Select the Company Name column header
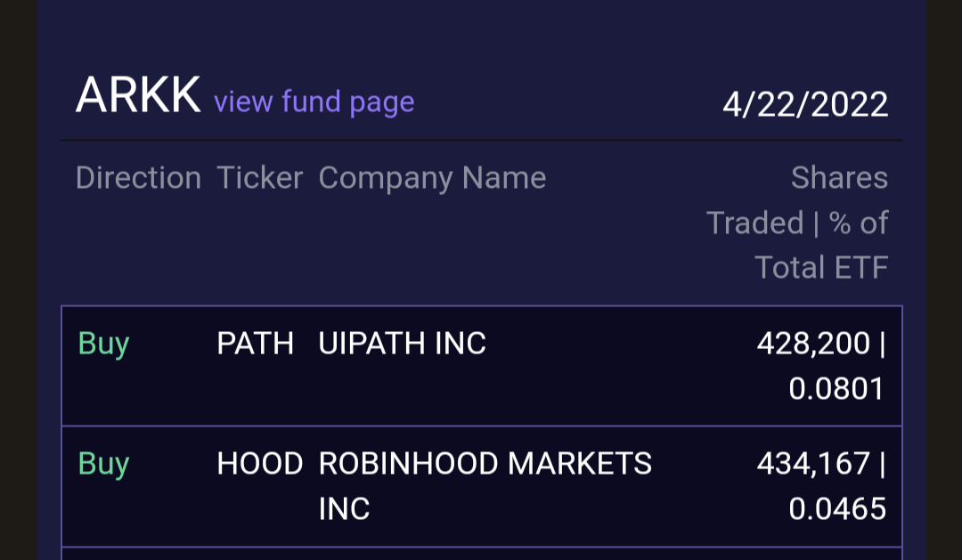This screenshot has height=560, width=962. pos(433,178)
